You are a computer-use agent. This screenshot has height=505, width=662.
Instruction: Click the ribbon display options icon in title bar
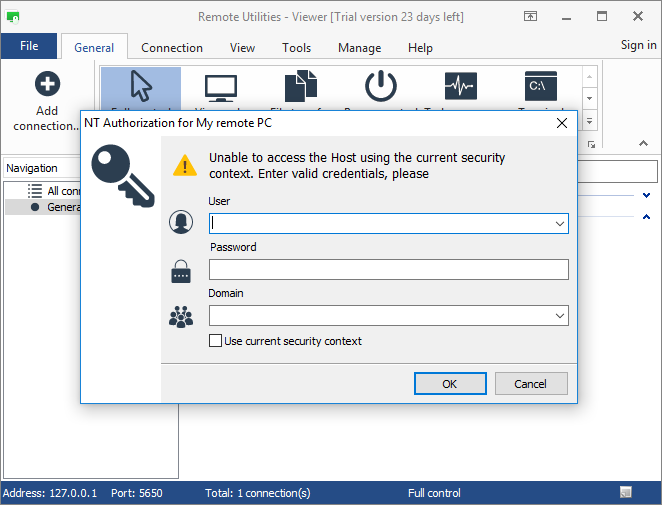tap(530, 16)
